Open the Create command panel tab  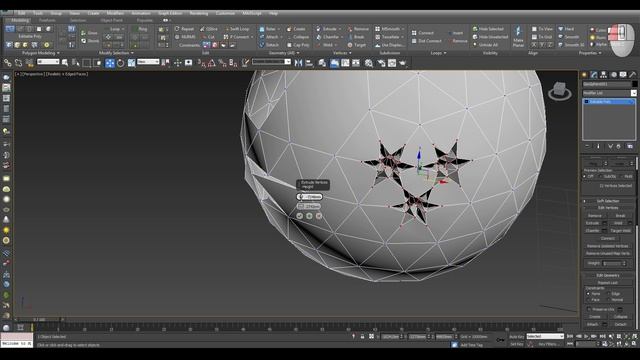(x=584, y=75)
